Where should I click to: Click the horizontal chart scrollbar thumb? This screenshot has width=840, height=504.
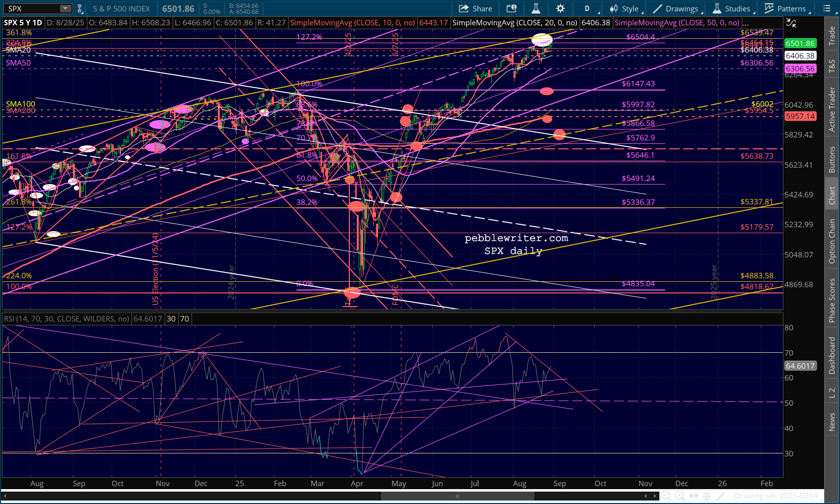[457, 496]
